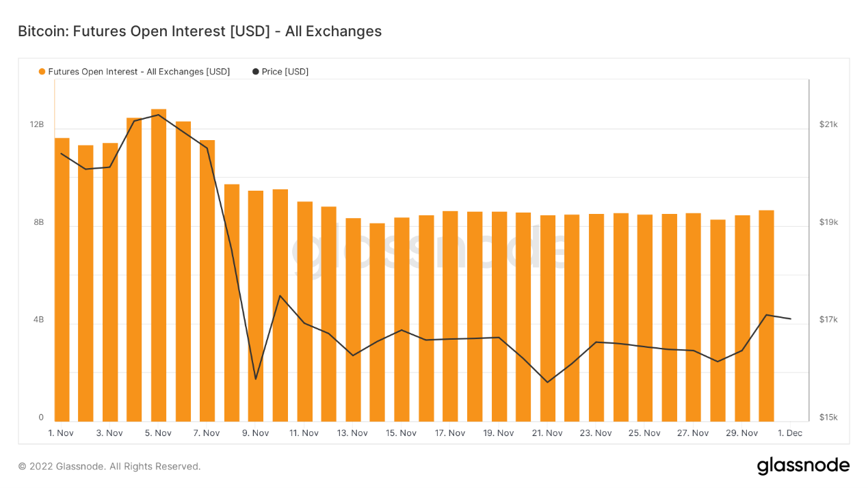Click the black legend dot for Price

click(256, 72)
